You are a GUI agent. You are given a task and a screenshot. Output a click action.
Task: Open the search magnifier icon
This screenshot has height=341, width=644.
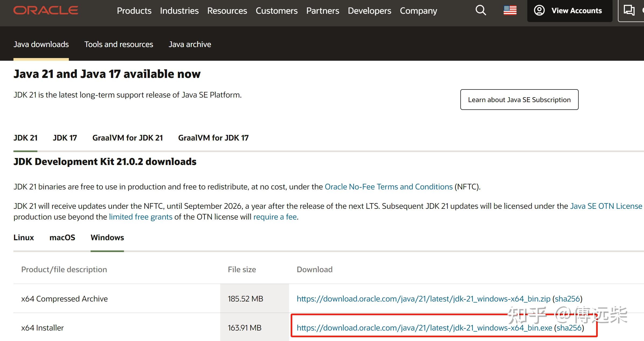coord(481,10)
